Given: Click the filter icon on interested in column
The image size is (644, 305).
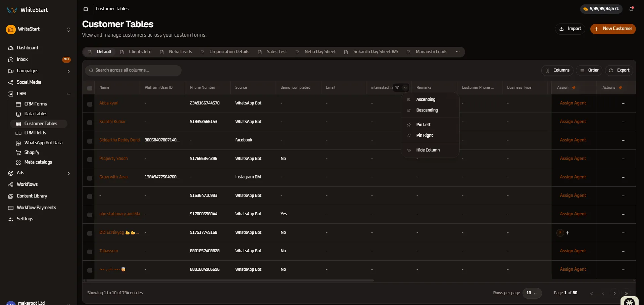Looking at the screenshot, I should point(397,88).
